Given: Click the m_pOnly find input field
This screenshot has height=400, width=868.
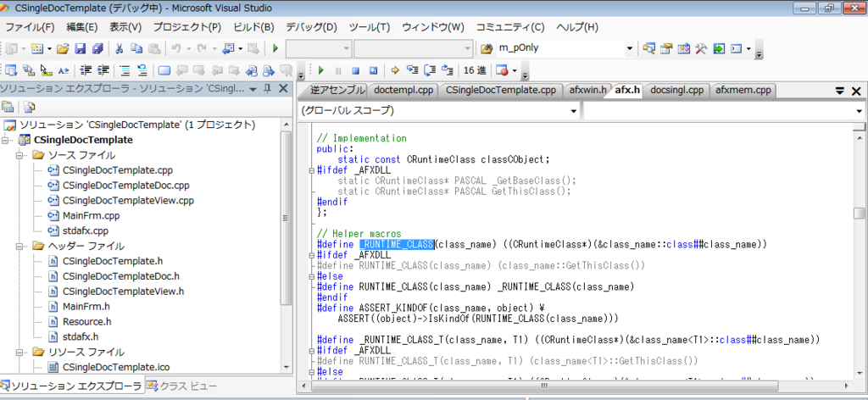Looking at the screenshot, I should coord(560,48).
